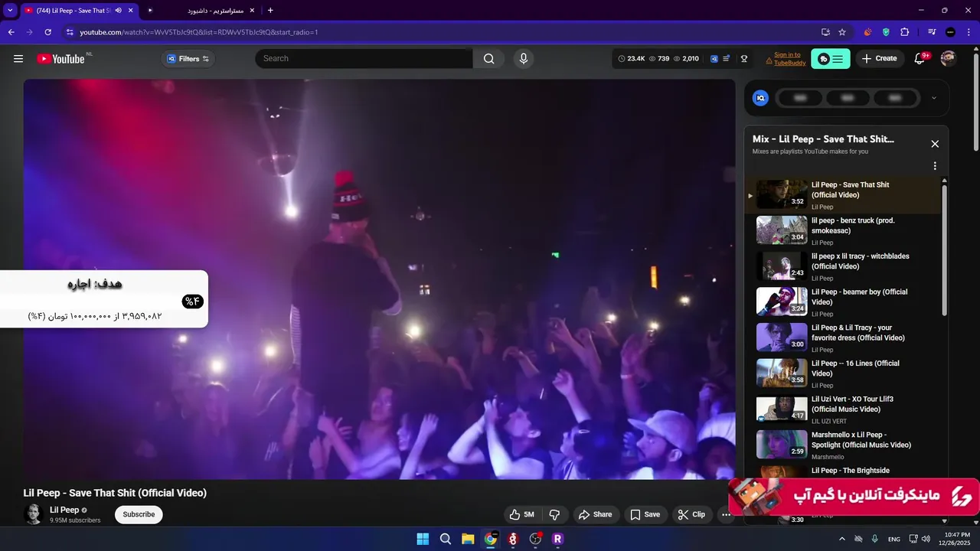Close the Lil Peep YouTube tab
Screen dimensions: 980x551
tap(131, 11)
